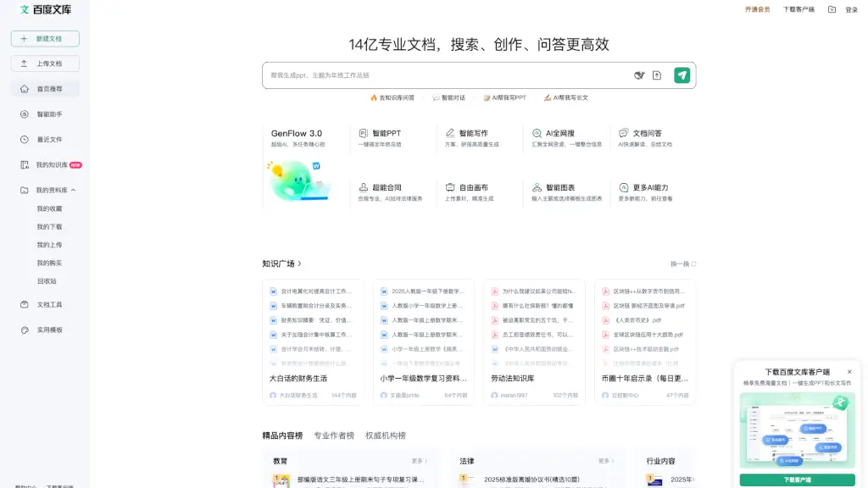868x488 pixels.
Task: Expand 知识广场 via its chevron
Action: click(x=300, y=263)
